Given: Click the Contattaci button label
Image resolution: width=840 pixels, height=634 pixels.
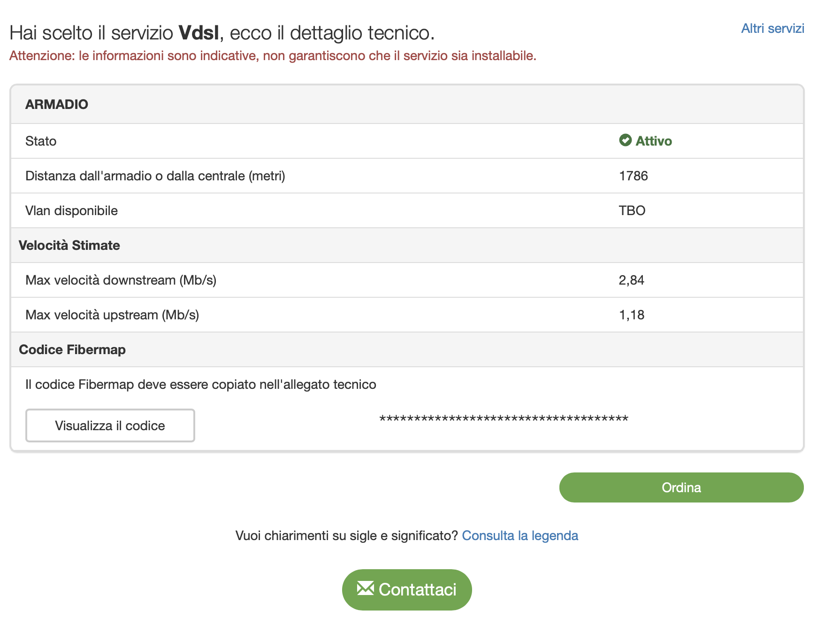Looking at the screenshot, I should pos(417,590).
